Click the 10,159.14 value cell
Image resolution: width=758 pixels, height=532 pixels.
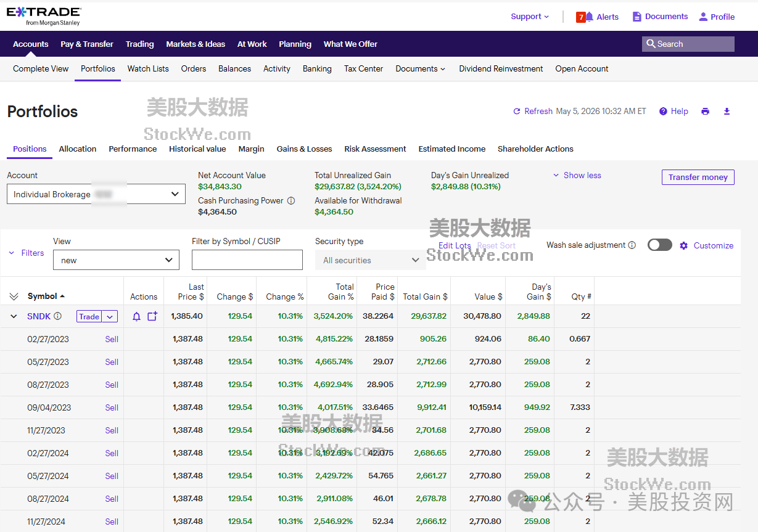pos(485,407)
